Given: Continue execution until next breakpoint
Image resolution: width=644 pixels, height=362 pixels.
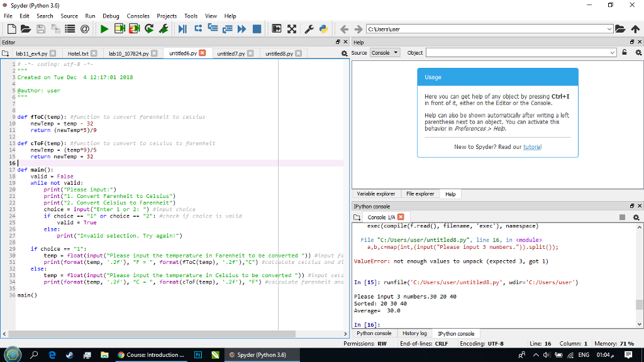Looking at the screenshot, I should pos(242,29).
